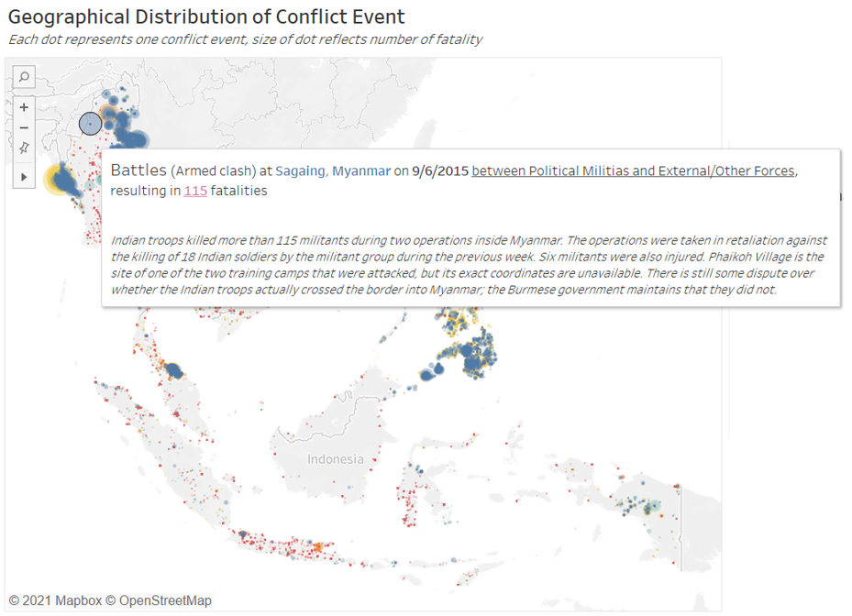Click the underlined 115 fatalities value
The width and height of the screenshot is (852, 616).
click(195, 192)
